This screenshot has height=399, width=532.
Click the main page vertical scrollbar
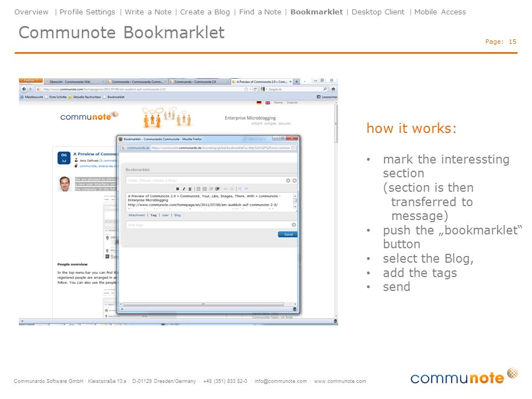336,124
